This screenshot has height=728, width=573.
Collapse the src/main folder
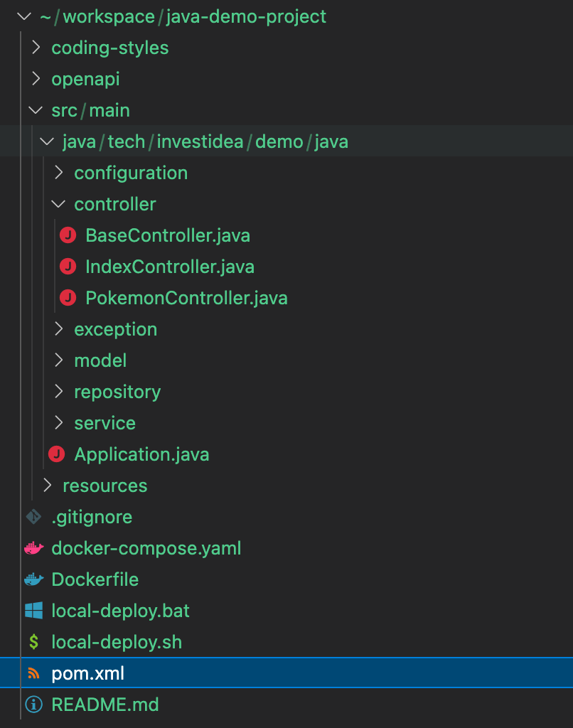[x=35, y=110]
